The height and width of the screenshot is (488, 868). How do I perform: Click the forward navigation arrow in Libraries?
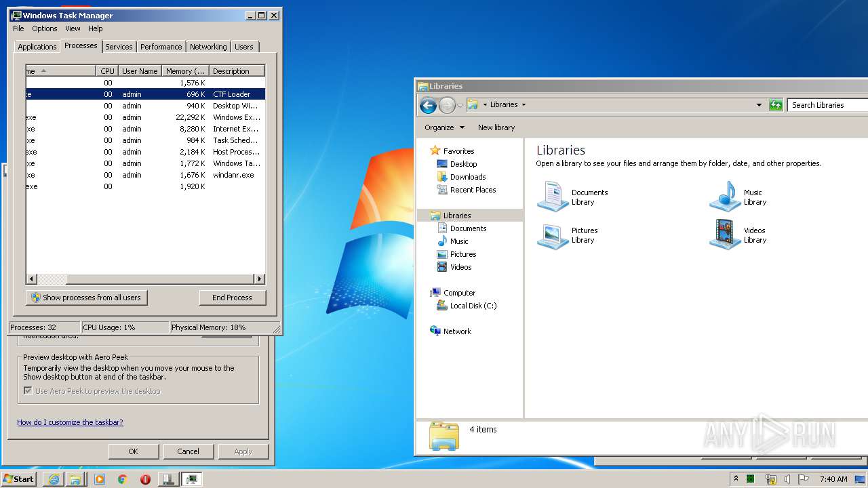pos(447,105)
